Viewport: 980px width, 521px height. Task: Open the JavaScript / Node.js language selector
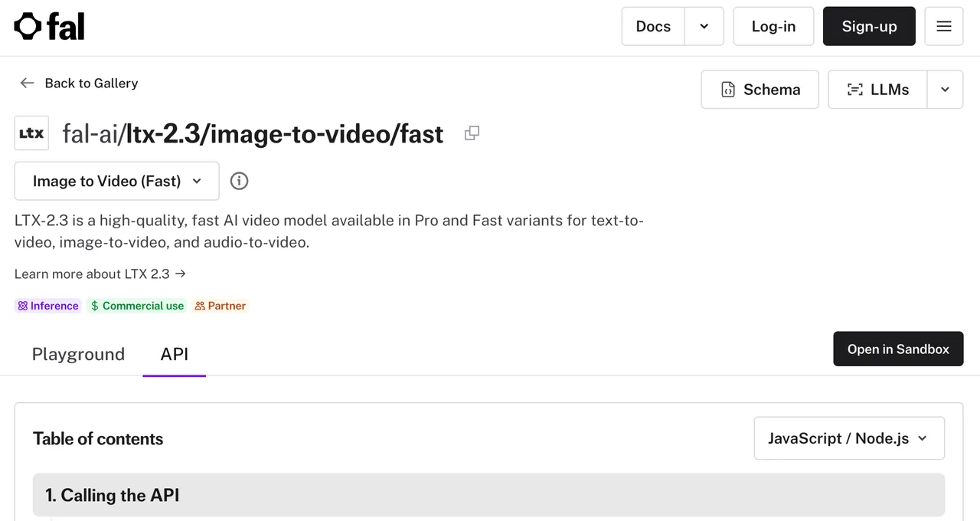(849, 438)
